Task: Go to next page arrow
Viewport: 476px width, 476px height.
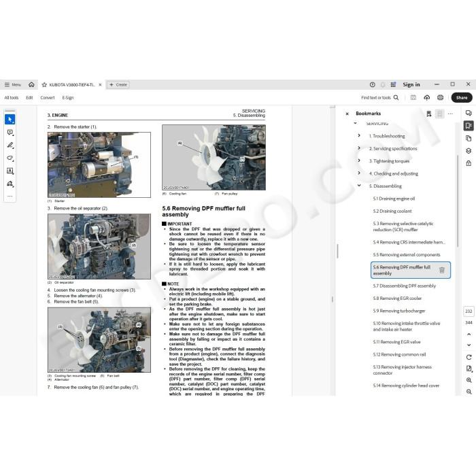Action: pyautogui.click(x=469, y=345)
